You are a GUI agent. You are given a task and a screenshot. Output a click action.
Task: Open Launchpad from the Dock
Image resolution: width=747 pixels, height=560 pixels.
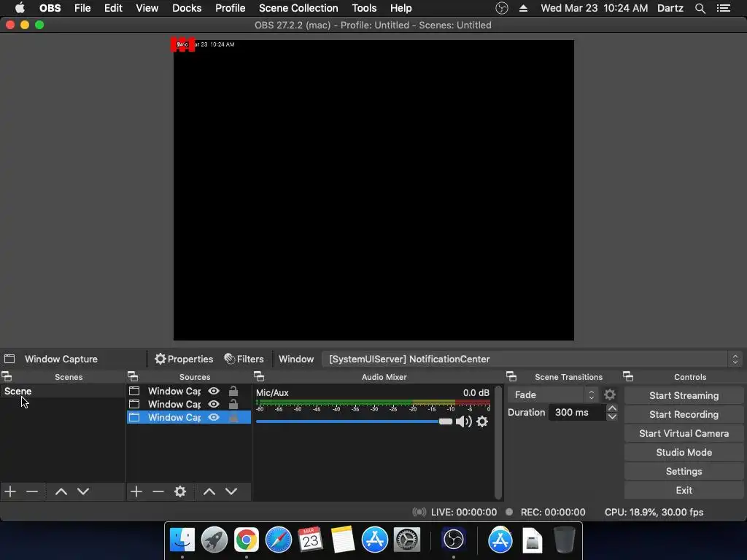point(214,540)
